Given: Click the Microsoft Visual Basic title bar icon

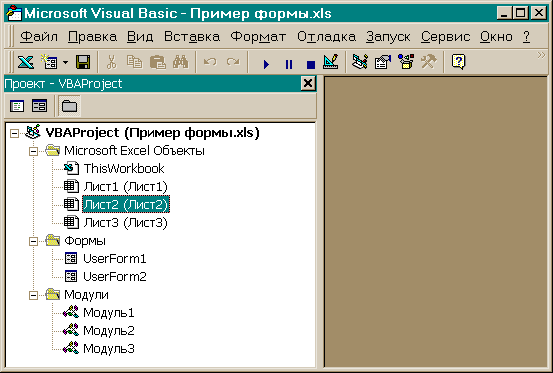Looking at the screenshot, I should (14, 13).
